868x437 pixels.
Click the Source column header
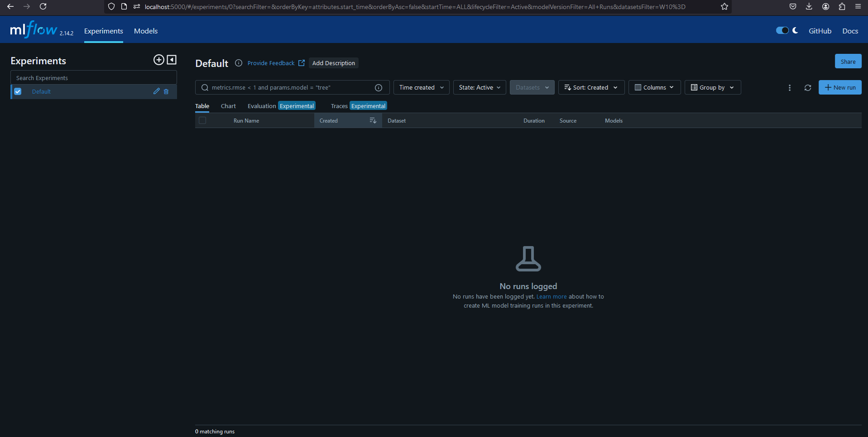[568, 121]
